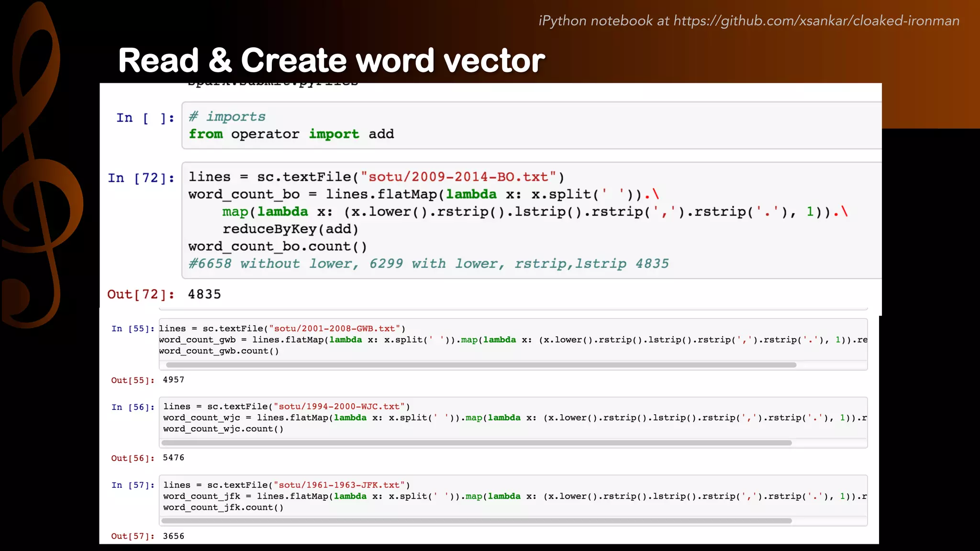Click the Out[72] output value 4835

[x=204, y=294]
